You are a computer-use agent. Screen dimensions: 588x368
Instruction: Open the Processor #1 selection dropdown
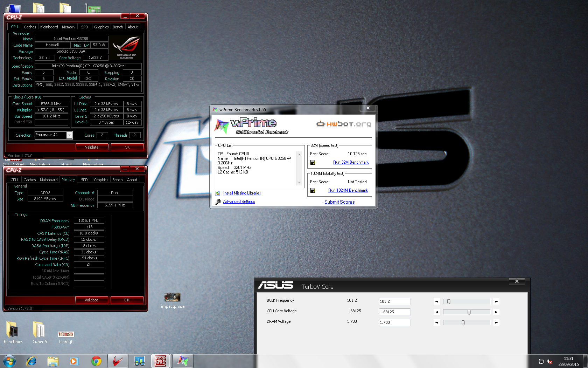[x=69, y=135]
